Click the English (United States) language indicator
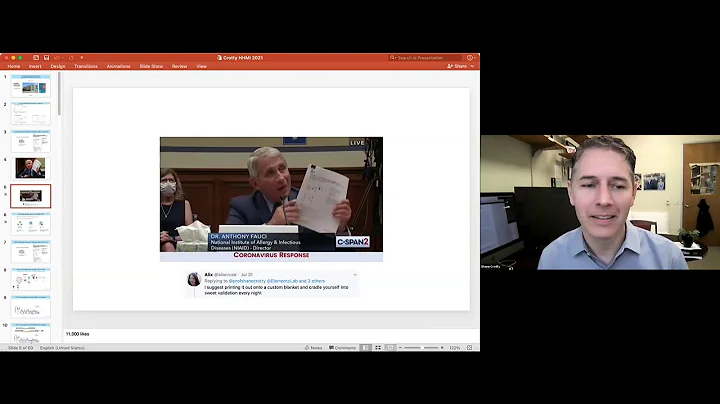This screenshot has width=720, height=404. 62,348
